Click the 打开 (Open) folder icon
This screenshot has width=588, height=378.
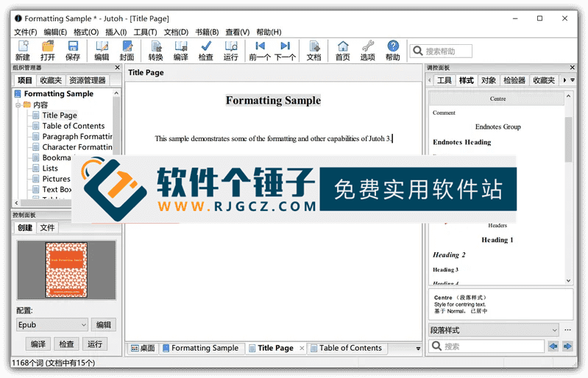(48, 50)
